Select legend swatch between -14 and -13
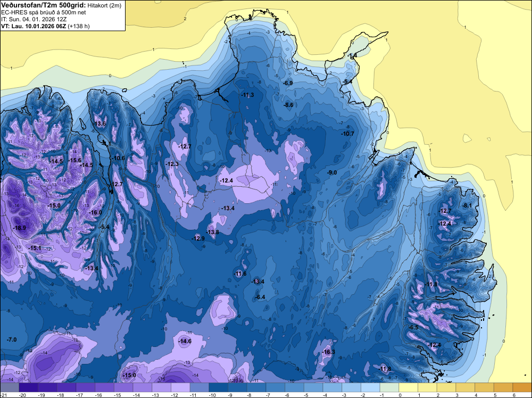 click(x=143, y=387)
